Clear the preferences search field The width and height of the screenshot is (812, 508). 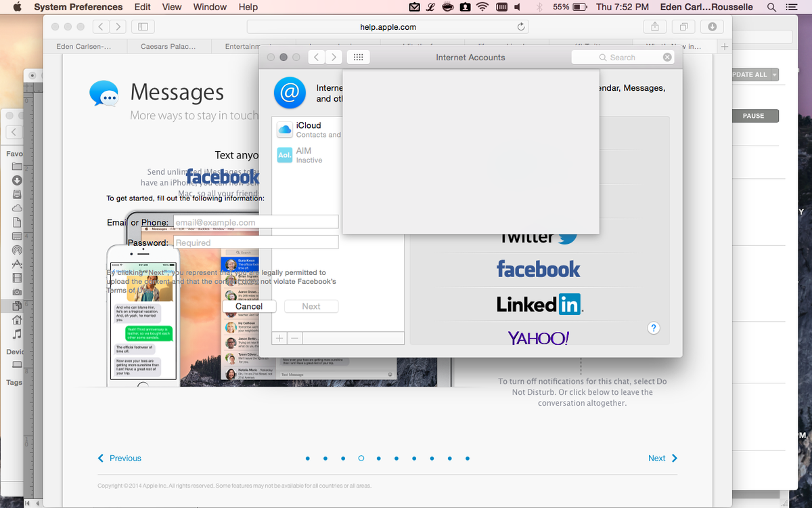pyautogui.click(x=667, y=58)
